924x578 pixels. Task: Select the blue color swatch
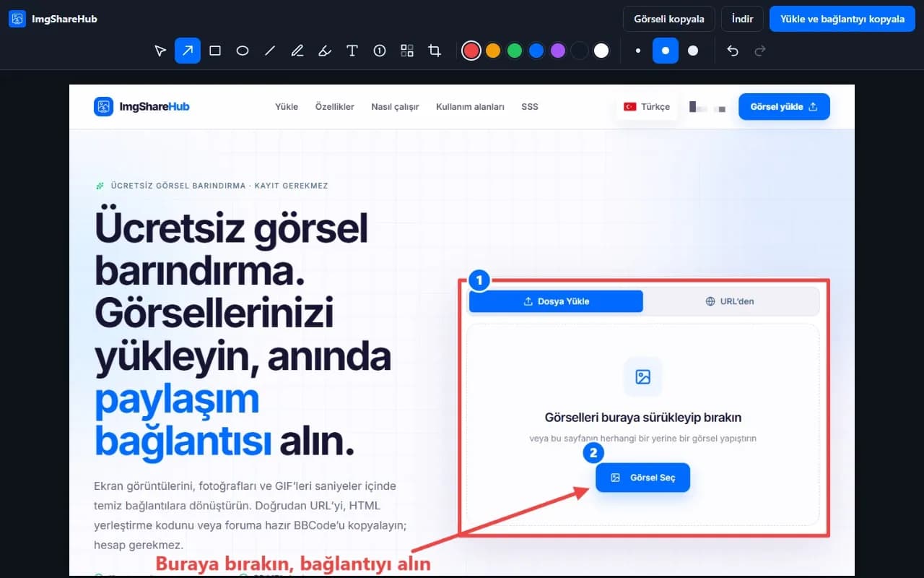pos(536,51)
